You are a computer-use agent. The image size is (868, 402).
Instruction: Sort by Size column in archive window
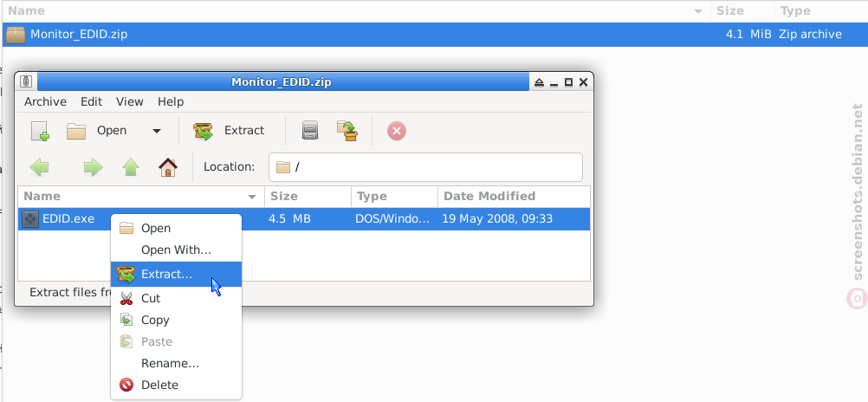point(308,196)
